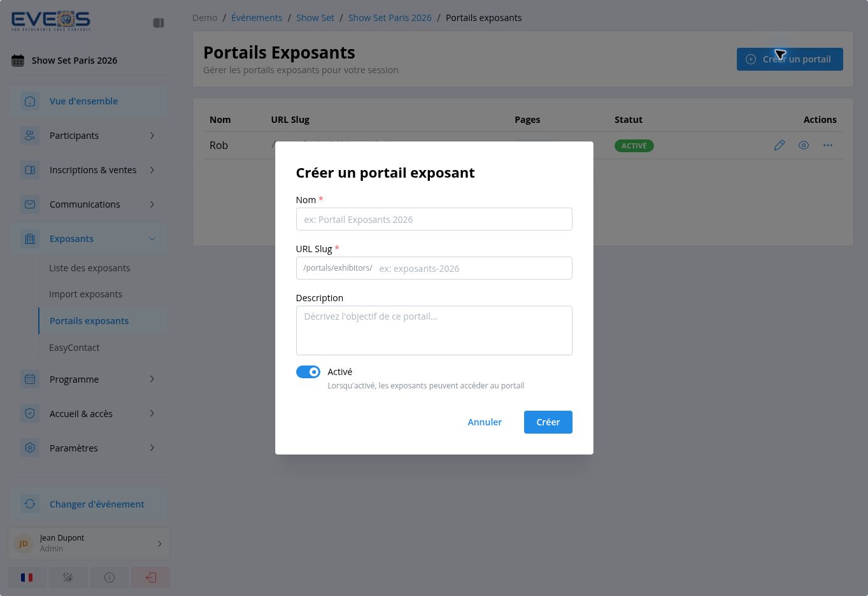Collapse the Exposants section chevron
This screenshot has height=596, width=868.
pyautogui.click(x=152, y=239)
